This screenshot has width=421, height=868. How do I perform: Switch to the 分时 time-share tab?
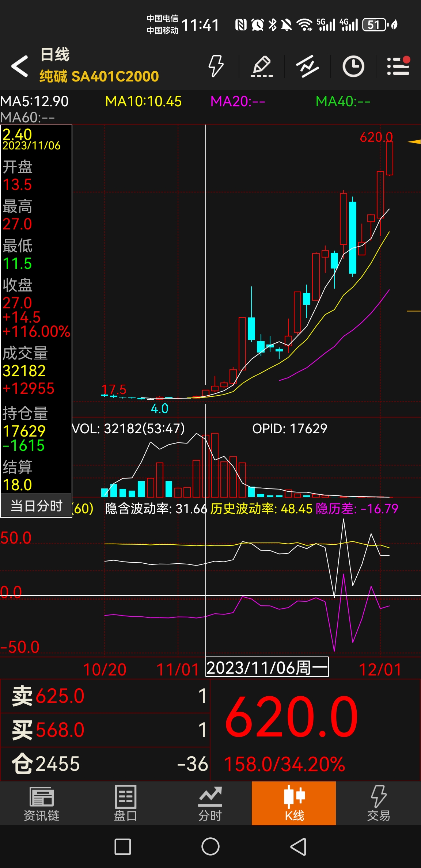pos(210,803)
